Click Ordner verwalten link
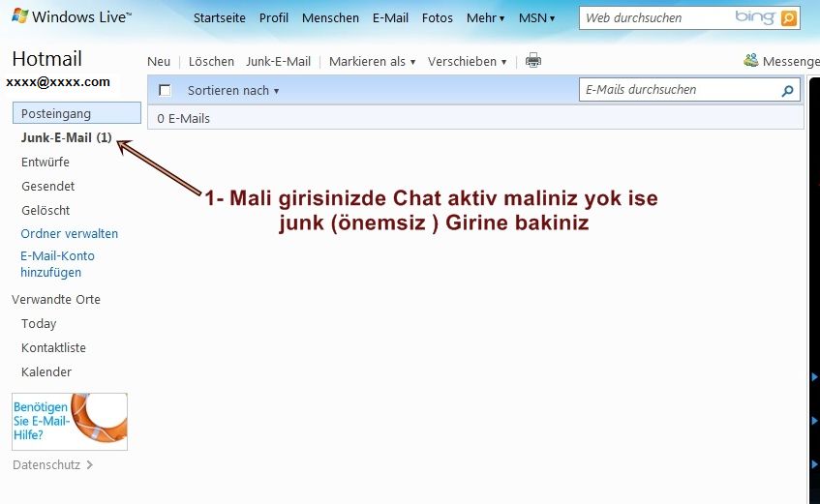 69,234
